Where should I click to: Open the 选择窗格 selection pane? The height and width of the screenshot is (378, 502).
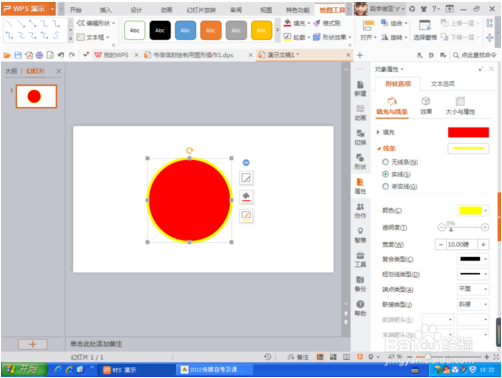click(425, 30)
